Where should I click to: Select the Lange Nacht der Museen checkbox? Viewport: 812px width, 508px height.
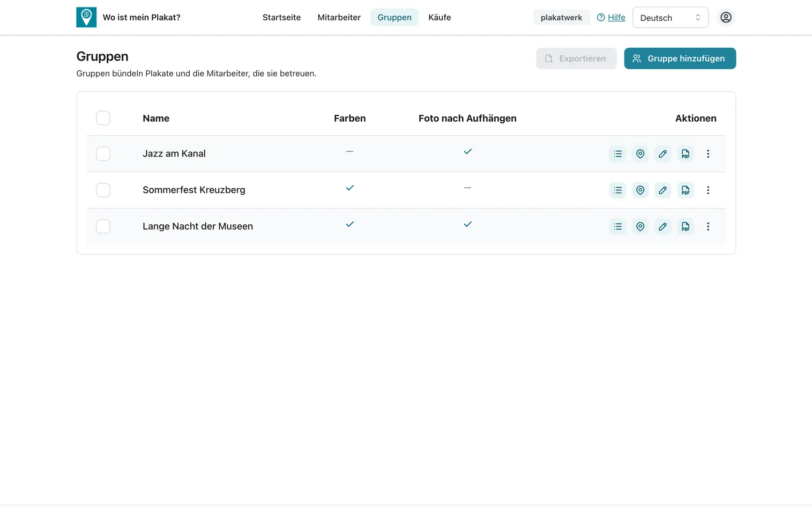103,227
